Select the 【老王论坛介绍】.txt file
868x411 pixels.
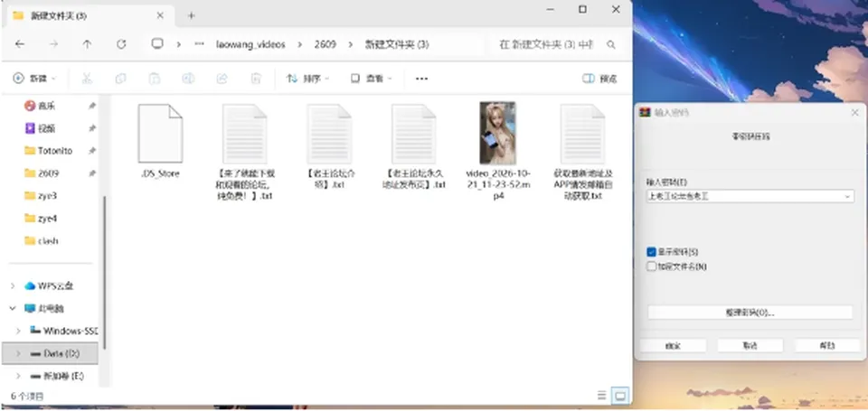tap(329, 146)
